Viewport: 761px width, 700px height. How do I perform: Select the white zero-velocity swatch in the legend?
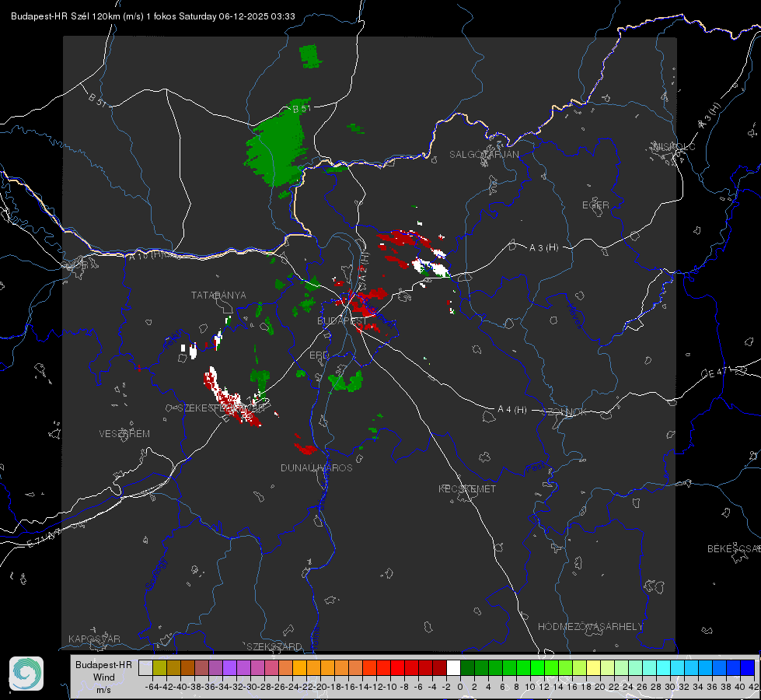[453, 667]
